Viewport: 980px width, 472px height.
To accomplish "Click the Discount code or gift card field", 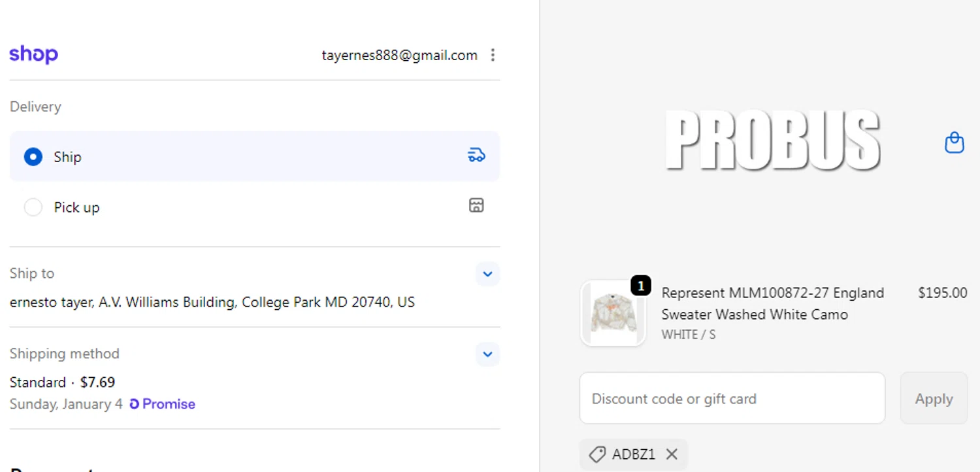I will click(x=732, y=398).
